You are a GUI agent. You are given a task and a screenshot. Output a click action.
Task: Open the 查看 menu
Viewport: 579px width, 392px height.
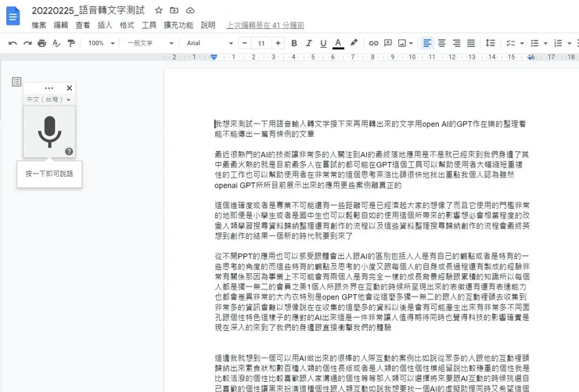pyautogui.click(x=83, y=25)
